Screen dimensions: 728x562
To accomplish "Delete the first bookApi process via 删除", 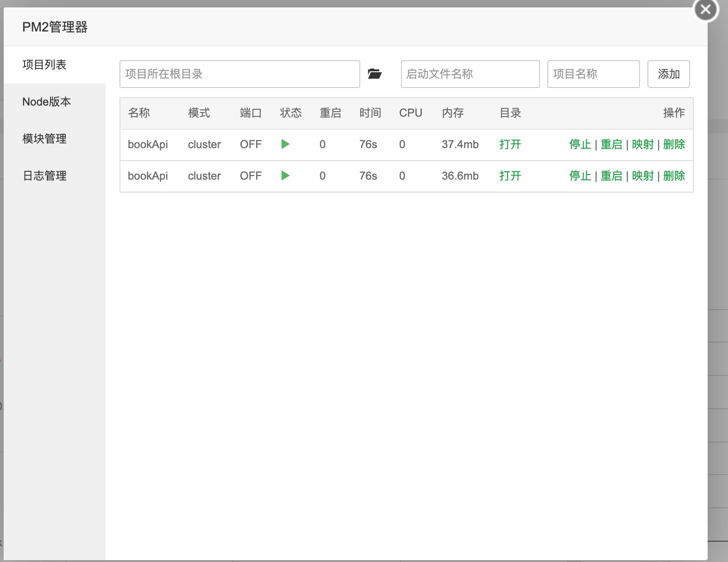I will [x=674, y=144].
